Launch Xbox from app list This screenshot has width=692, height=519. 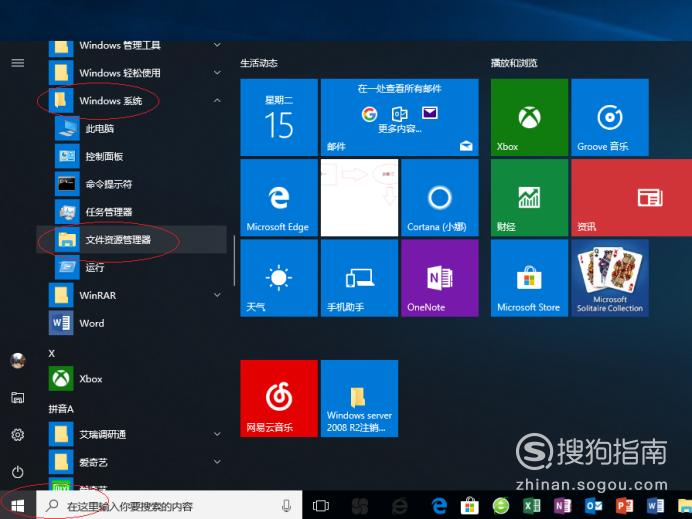(x=132, y=379)
